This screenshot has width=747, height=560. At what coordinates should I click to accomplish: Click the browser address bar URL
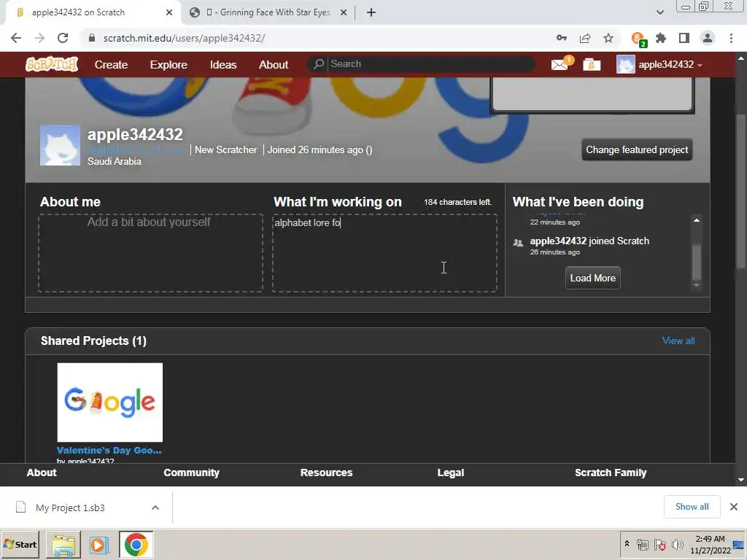point(184,38)
